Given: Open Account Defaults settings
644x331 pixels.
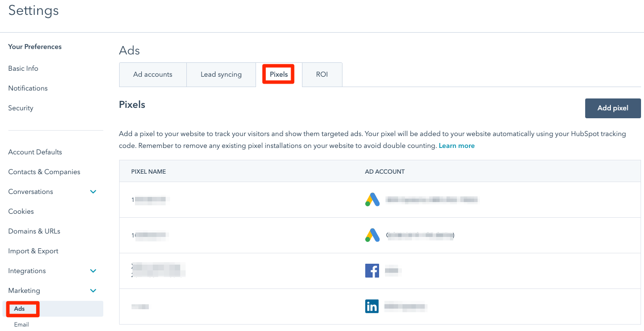Looking at the screenshot, I should click(x=35, y=152).
